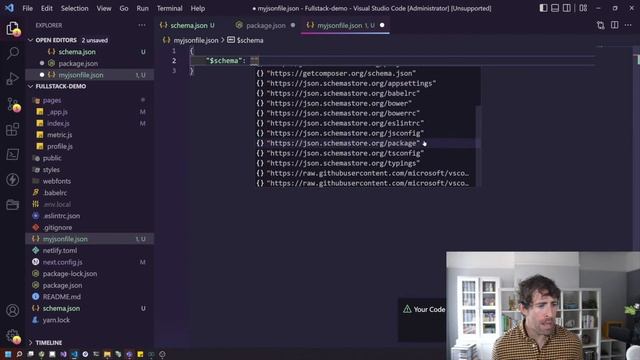This screenshot has width=640, height=360.
Task: Open .gitignore file
Action: coord(89,227)
